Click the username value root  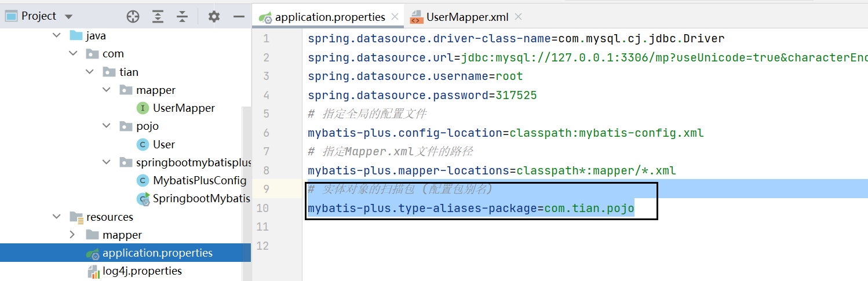(x=509, y=76)
